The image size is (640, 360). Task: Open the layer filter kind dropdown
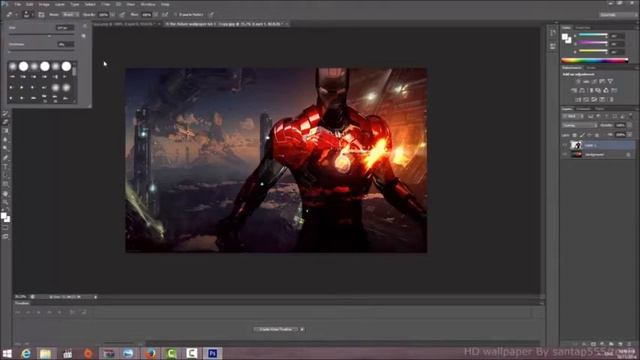(x=572, y=116)
